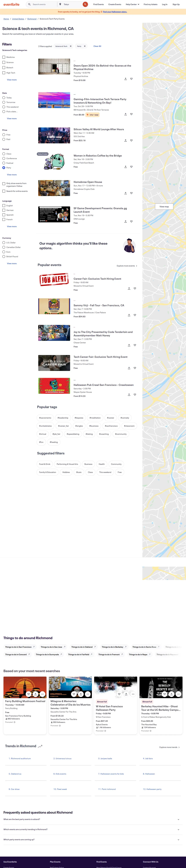Select Conference format radio button
The image size is (186, 868).
(4, 158)
